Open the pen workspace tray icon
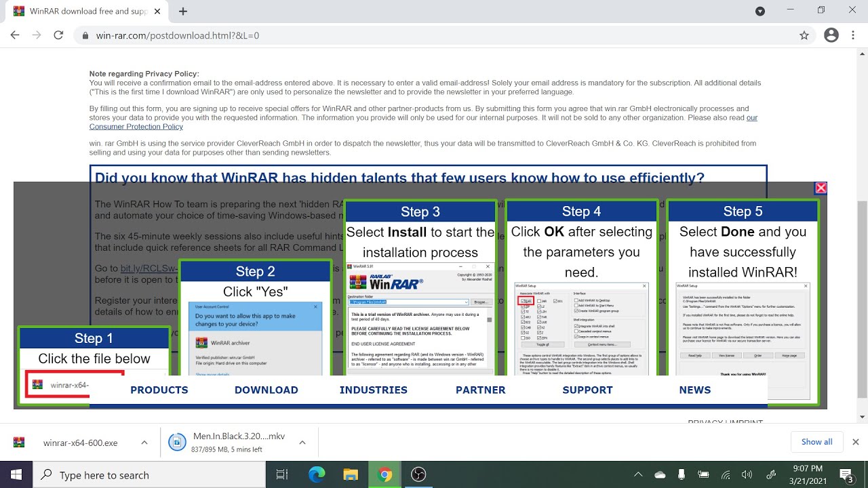The image size is (868, 488). click(770, 474)
